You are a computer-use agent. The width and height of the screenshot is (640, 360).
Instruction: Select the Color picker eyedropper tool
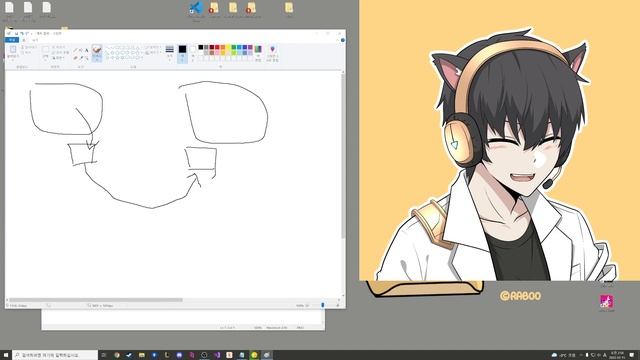(81, 58)
